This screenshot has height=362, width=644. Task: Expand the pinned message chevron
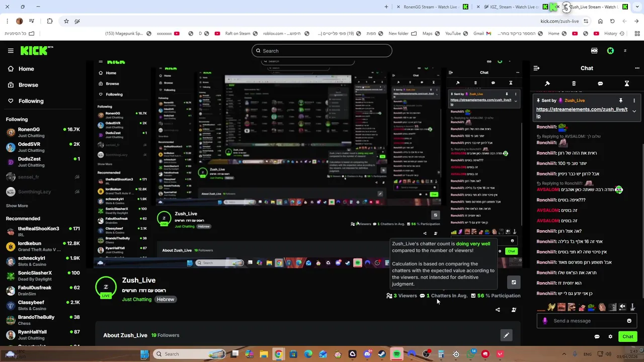634,111
